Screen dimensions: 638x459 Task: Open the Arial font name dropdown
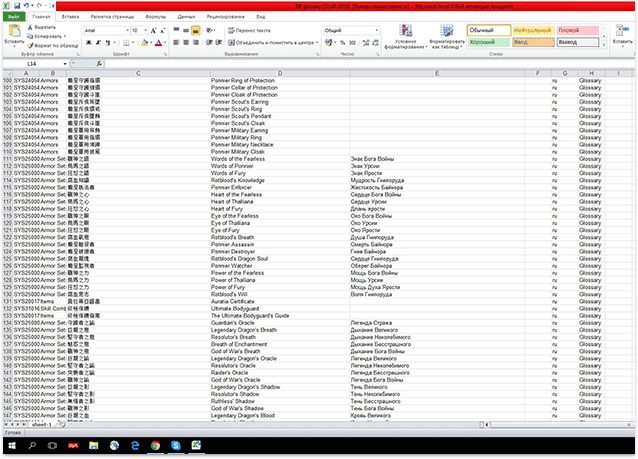click(x=127, y=31)
